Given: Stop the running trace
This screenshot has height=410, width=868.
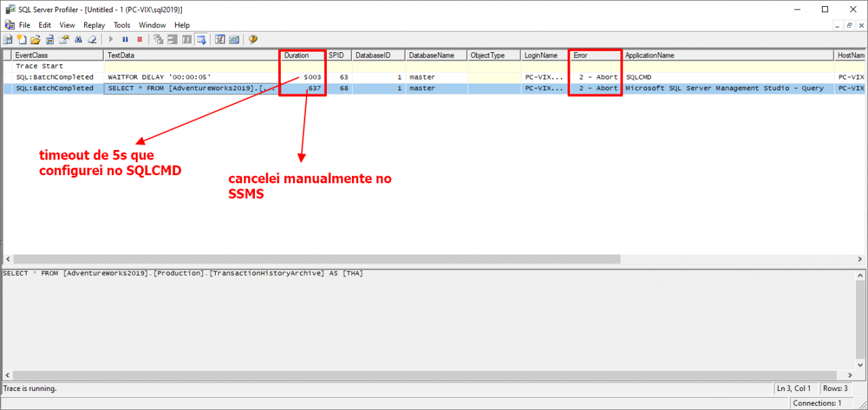Looking at the screenshot, I should point(139,39).
